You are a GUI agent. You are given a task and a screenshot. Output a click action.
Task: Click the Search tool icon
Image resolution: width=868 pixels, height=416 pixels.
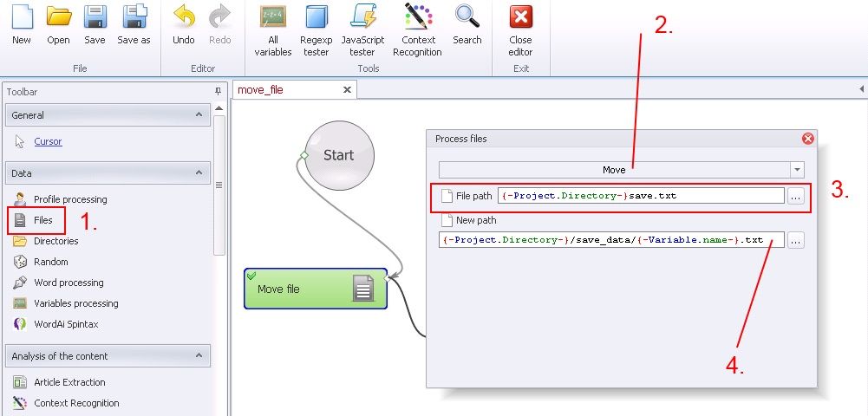[x=467, y=18]
